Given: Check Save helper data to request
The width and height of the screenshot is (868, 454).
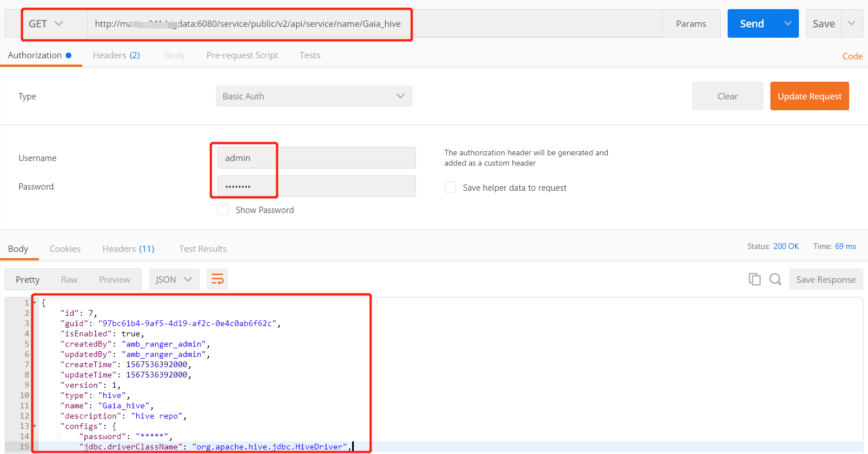Looking at the screenshot, I should [x=450, y=187].
